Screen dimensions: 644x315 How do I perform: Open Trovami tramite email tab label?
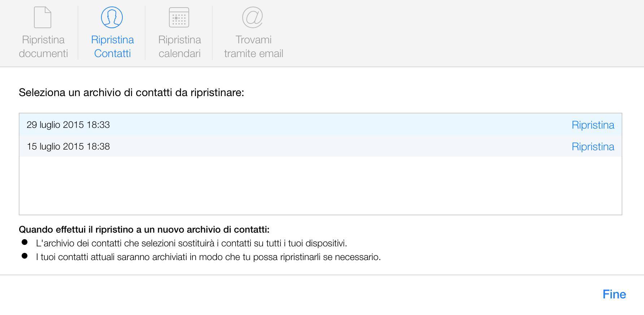pos(253,47)
